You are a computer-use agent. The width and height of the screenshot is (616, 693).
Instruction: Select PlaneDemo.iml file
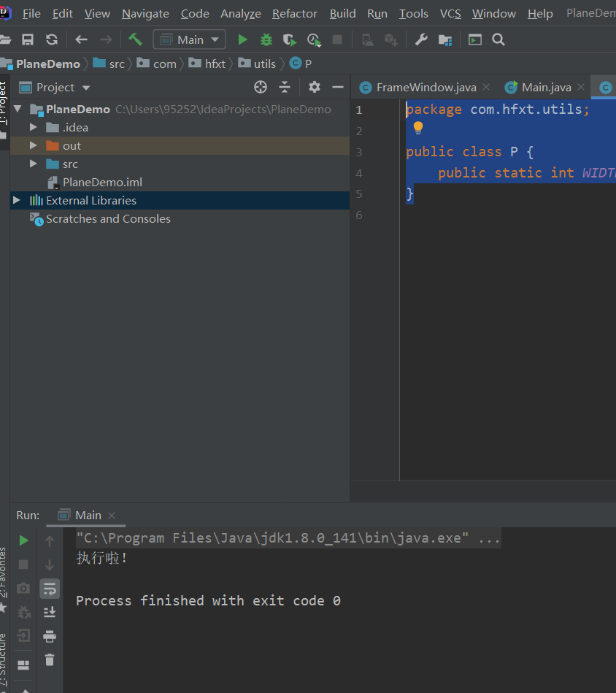102,182
